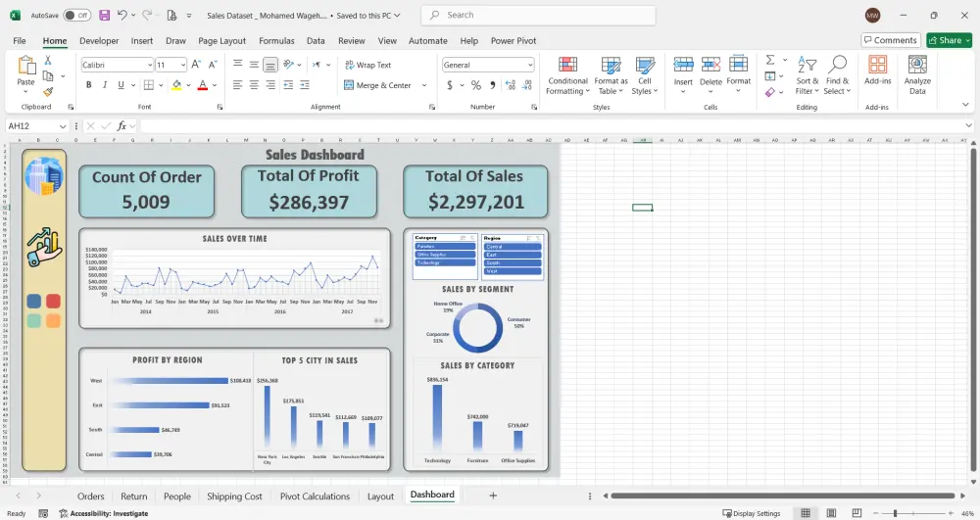Click the Analyze Data icon
Viewport: 980px width, 520px height.
(917, 75)
